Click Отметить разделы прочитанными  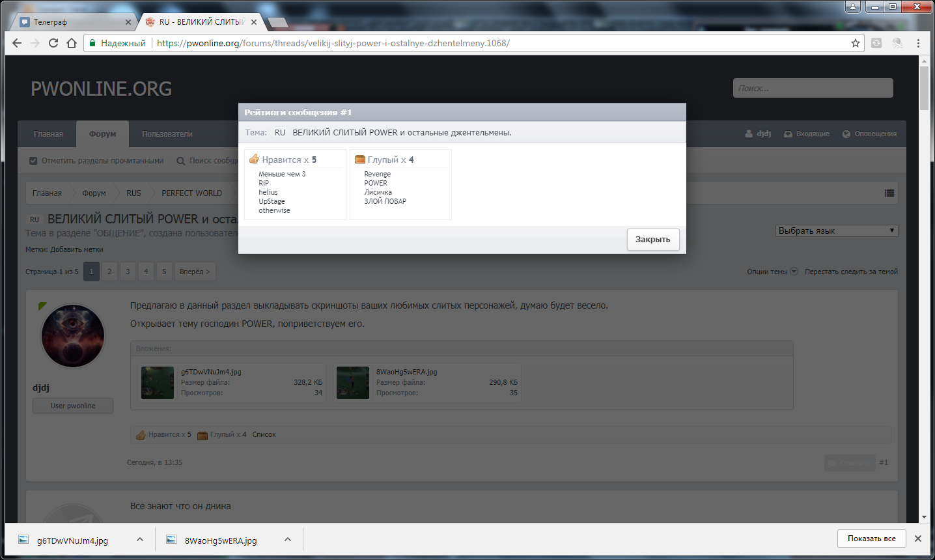pos(96,161)
